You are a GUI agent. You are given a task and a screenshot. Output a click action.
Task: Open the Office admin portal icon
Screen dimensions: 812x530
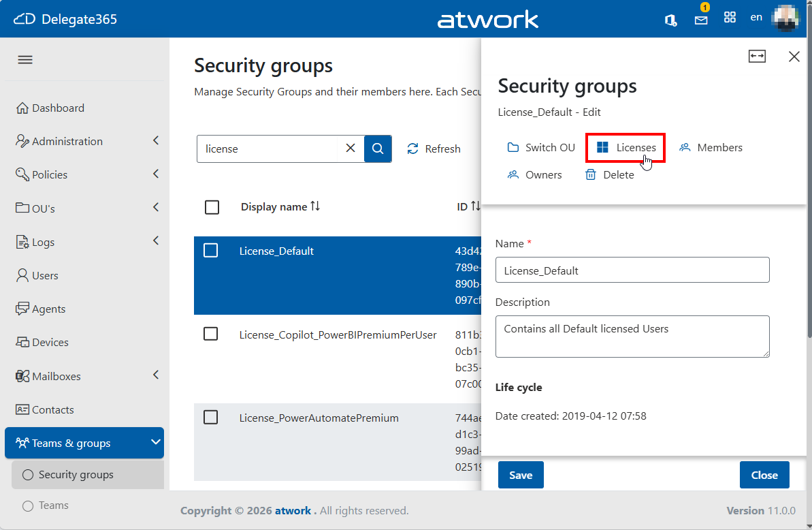670,20
